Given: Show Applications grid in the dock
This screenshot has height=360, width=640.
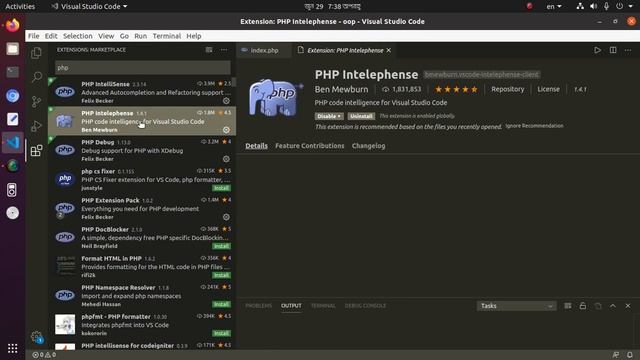Looking at the screenshot, I should pos(13,348).
